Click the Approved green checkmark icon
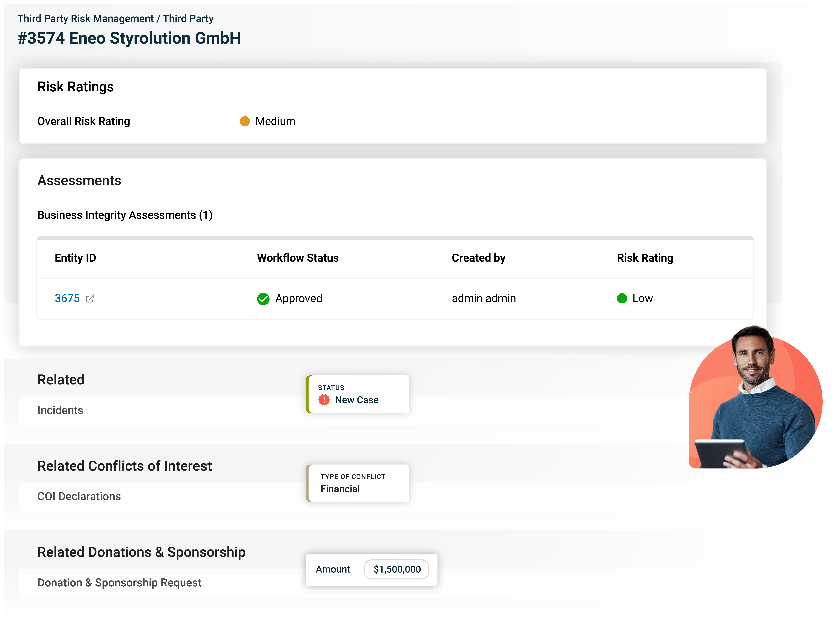Viewport: 837px width, 644px height. (x=263, y=299)
